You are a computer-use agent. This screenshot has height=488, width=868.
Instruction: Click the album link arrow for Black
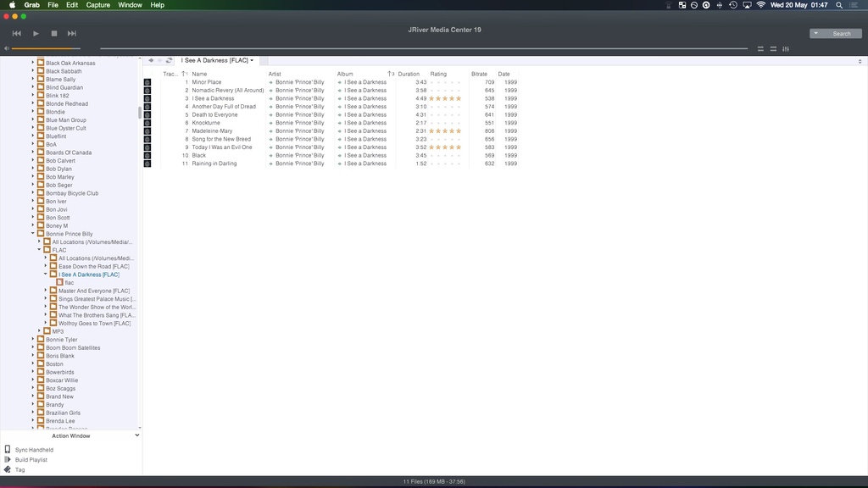[339, 156]
